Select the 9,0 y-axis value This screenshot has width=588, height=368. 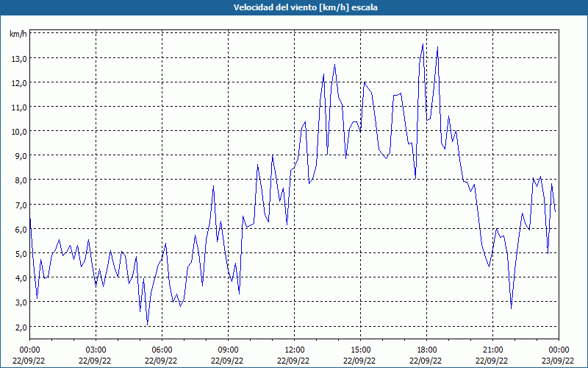point(21,156)
